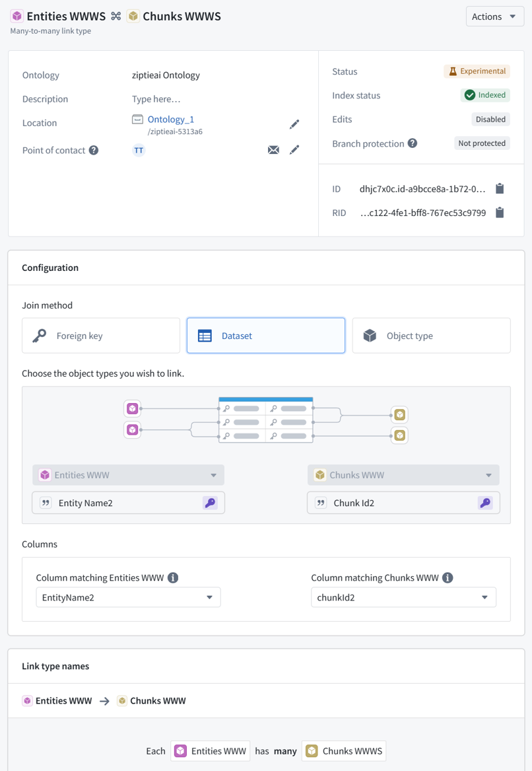The height and width of the screenshot is (771, 532).
Task: Click the Disabled edits badge
Action: (x=490, y=119)
